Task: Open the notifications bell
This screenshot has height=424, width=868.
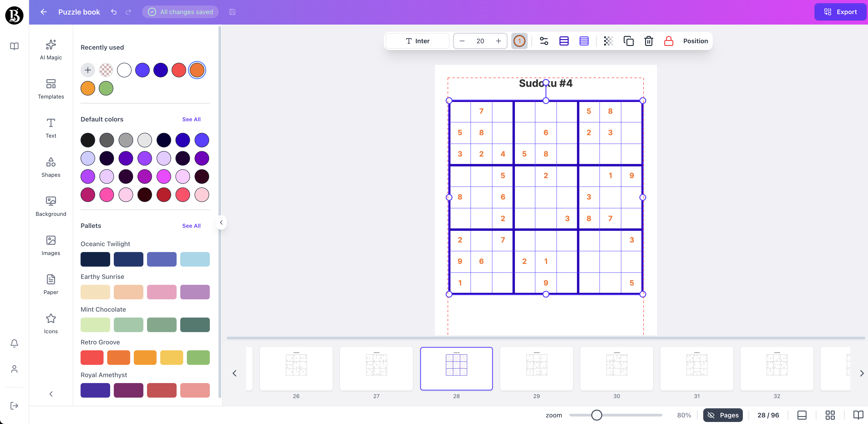Action: [14, 343]
